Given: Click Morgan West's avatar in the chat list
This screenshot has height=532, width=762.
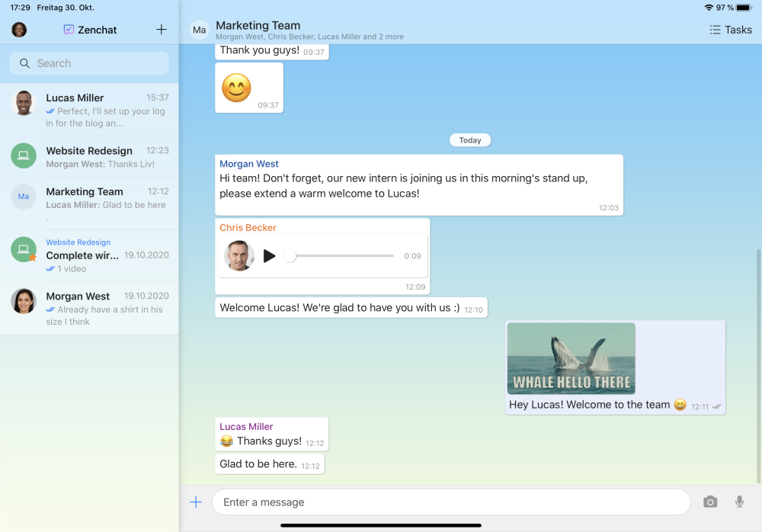Looking at the screenshot, I should click(24, 301).
